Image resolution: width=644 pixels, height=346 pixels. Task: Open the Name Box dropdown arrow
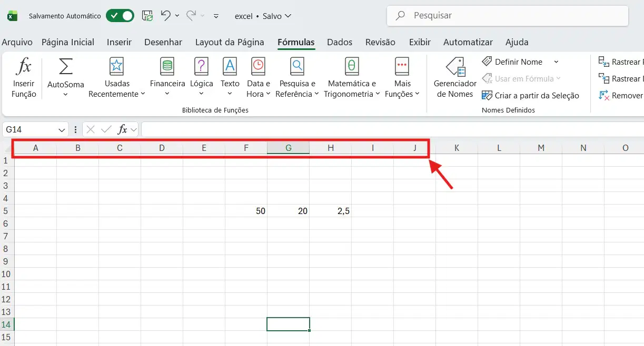tap(63, 129)
